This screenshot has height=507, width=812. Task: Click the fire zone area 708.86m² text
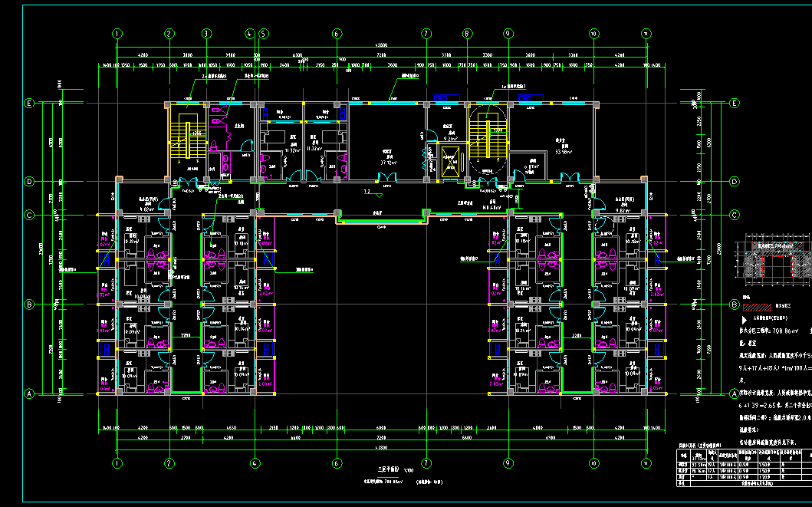[x=768, y=330]
